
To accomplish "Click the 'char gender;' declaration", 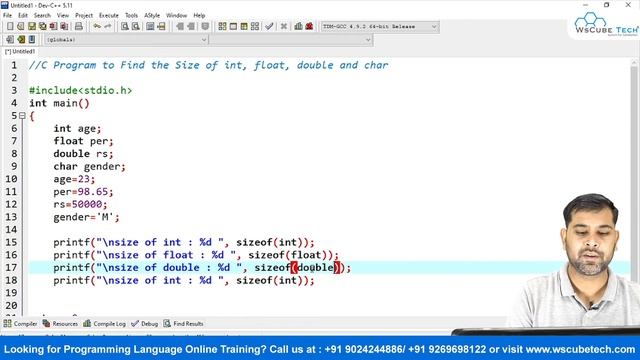I will 89,166.
